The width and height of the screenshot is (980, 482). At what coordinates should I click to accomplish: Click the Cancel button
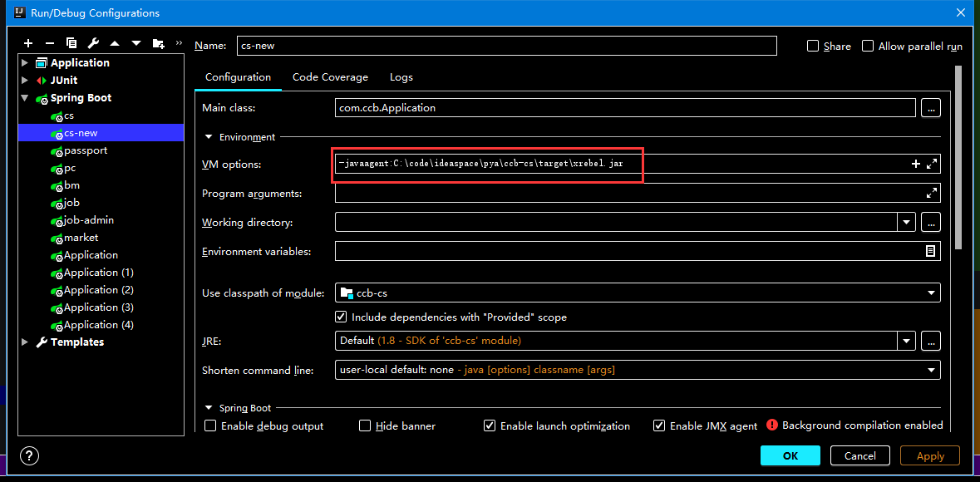860,455
